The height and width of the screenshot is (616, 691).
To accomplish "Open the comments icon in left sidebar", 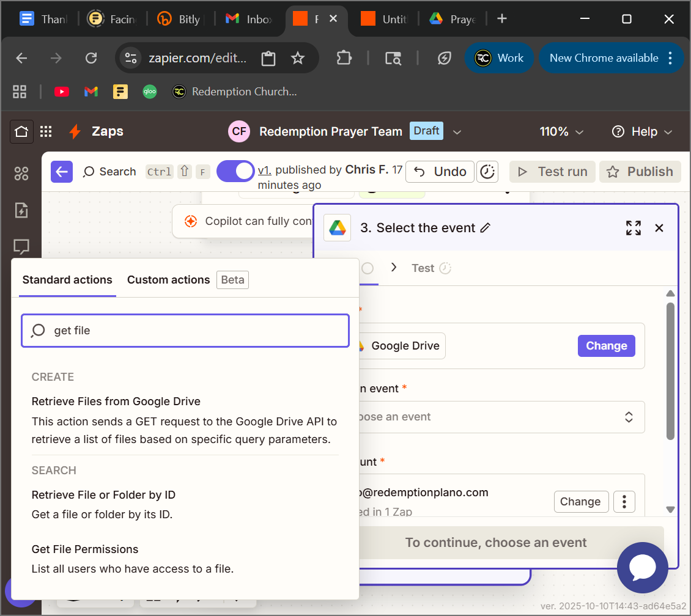I will click(x=21, y=246).
